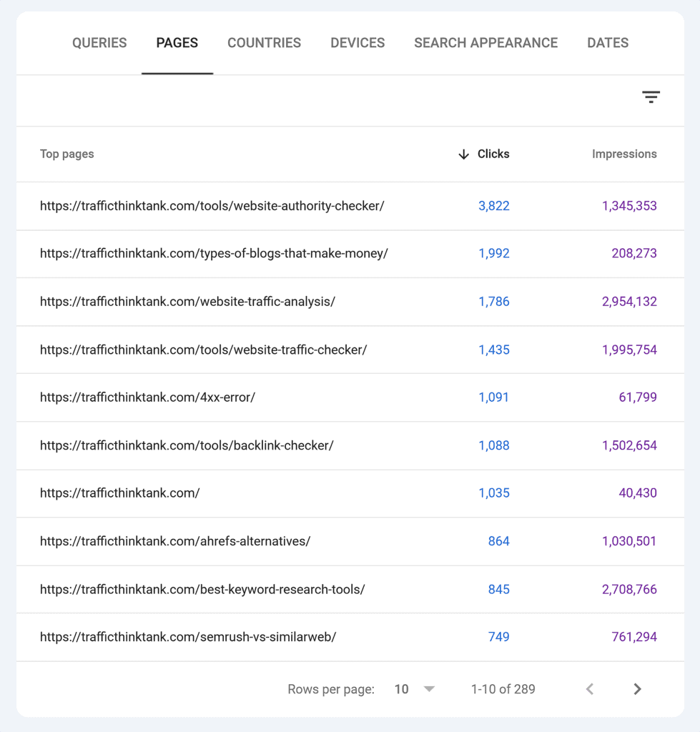The width and height of the screenshot is (700, 732).
Task: Click the previous page chevron
Action: click(x=589, y=688)
